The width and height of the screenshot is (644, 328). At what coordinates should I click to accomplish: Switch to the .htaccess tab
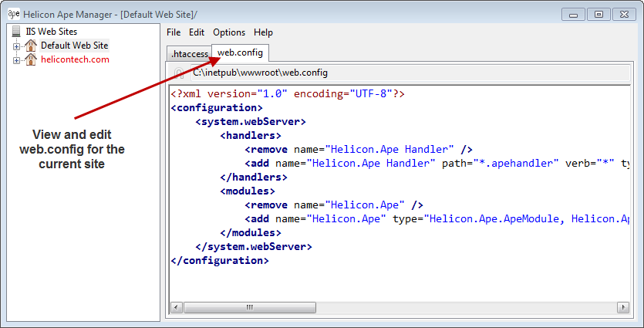[x=189, y=54]
